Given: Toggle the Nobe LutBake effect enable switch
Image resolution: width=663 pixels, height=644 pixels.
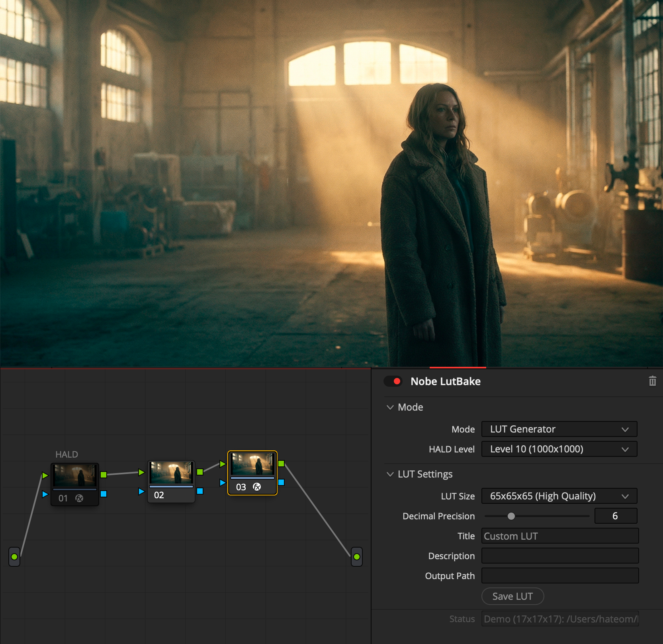Looking at the screenshot, I should tap(393, 381).
